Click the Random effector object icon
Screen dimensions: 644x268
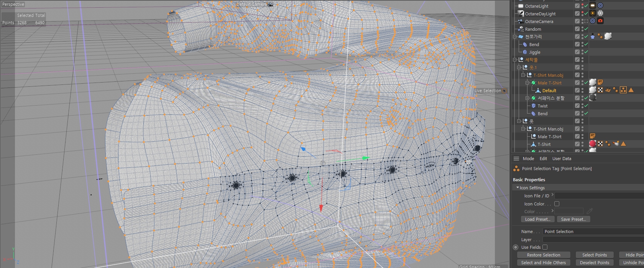pyautogui.click(x=521, y=29)
